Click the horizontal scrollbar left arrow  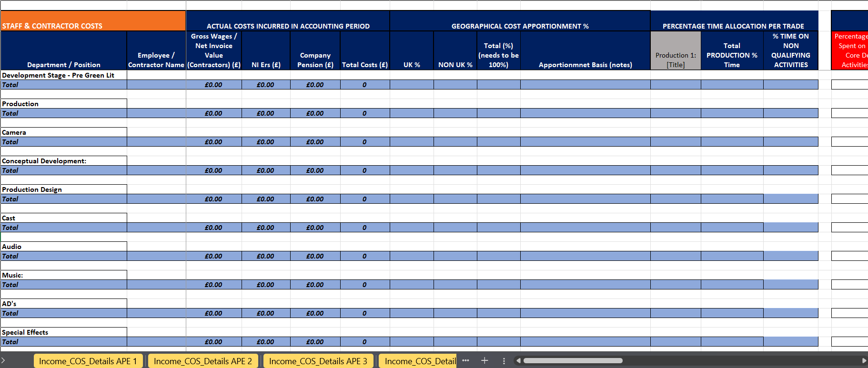(519, 361)
